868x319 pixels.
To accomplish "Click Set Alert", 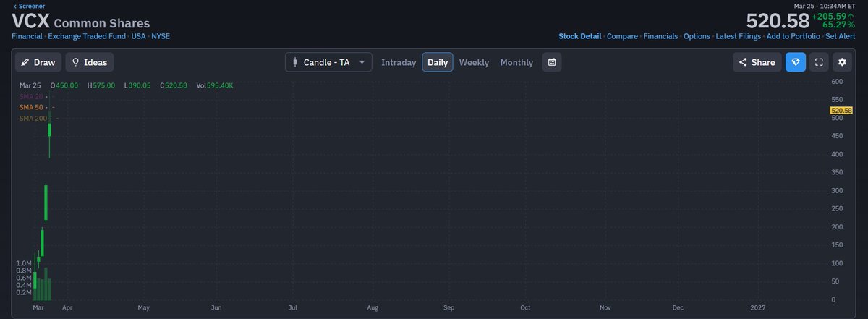I will pyautogui.click(x=841, y=36).
